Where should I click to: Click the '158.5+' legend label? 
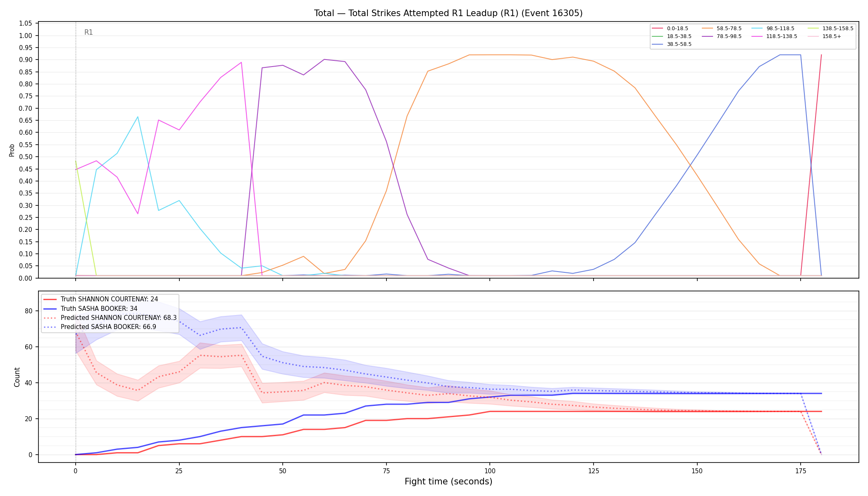pos(832,36)
